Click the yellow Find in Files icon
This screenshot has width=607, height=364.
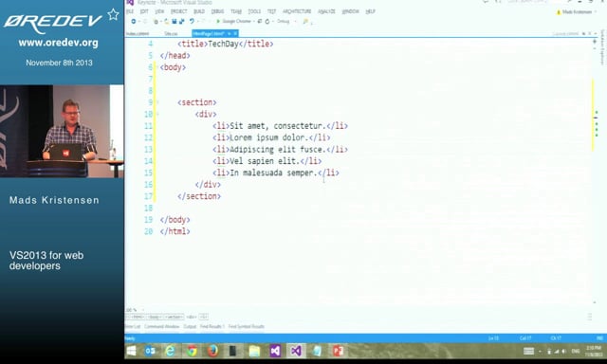point(305,21)
